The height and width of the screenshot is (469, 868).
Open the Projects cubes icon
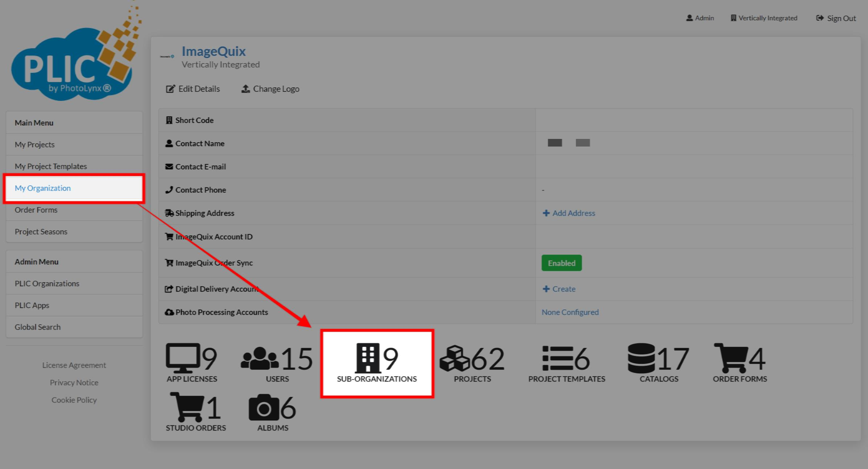[x=454, y=358]
